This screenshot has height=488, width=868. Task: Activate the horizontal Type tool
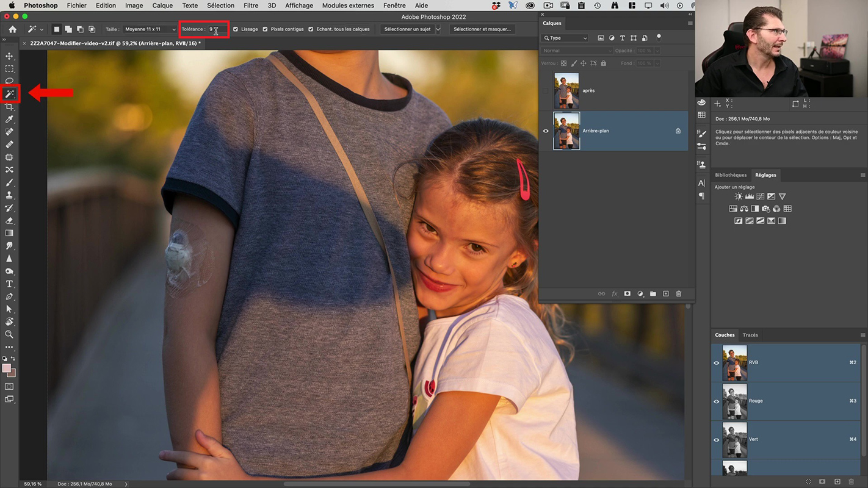[x=9, y=284]
